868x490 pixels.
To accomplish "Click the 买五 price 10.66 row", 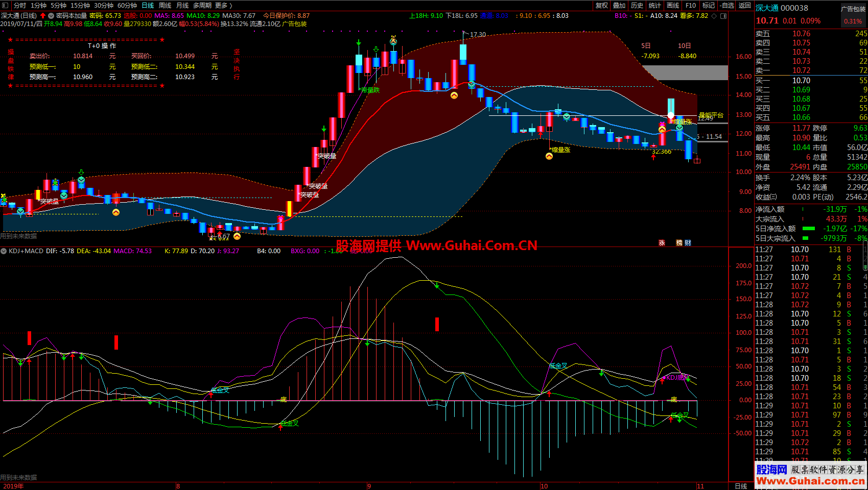I will (811, 117).
